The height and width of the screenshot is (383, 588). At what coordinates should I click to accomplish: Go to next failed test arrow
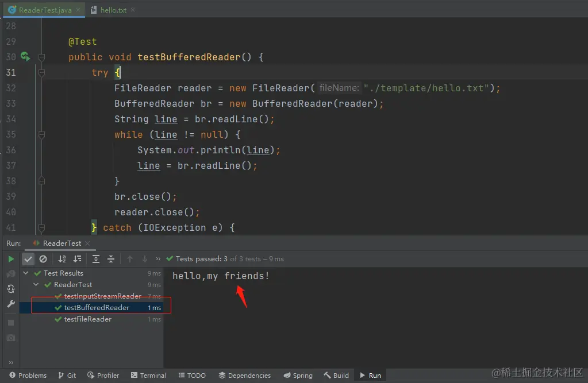pyautogui.click(x=145, y=259)
